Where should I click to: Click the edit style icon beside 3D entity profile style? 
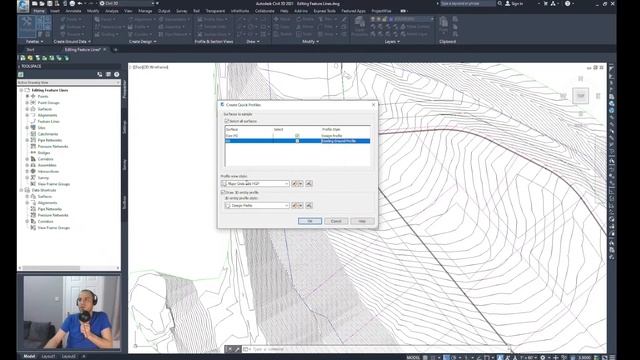click(x=294, y=205)
